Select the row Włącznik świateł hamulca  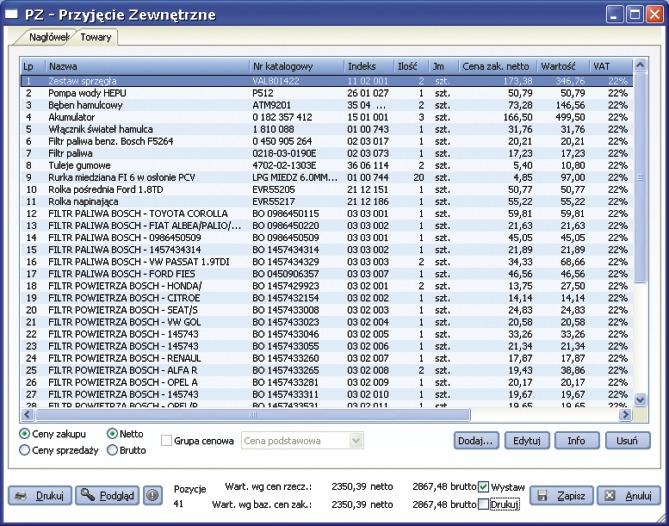tap(326, 129)
